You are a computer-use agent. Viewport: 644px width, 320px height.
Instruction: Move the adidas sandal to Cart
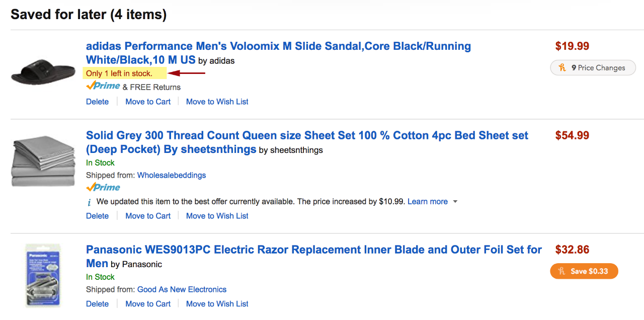point(148,102)
